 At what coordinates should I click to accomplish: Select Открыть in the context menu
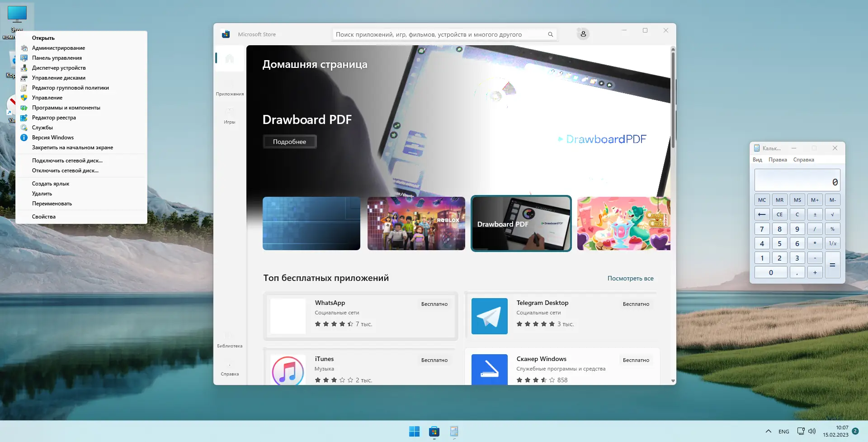pyautogui.click(x=81, y=38)
